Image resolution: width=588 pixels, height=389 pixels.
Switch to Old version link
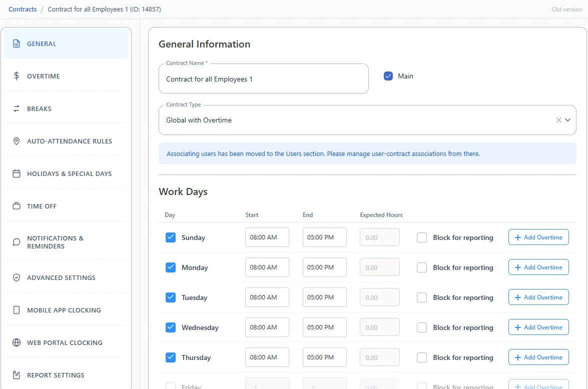566,9
